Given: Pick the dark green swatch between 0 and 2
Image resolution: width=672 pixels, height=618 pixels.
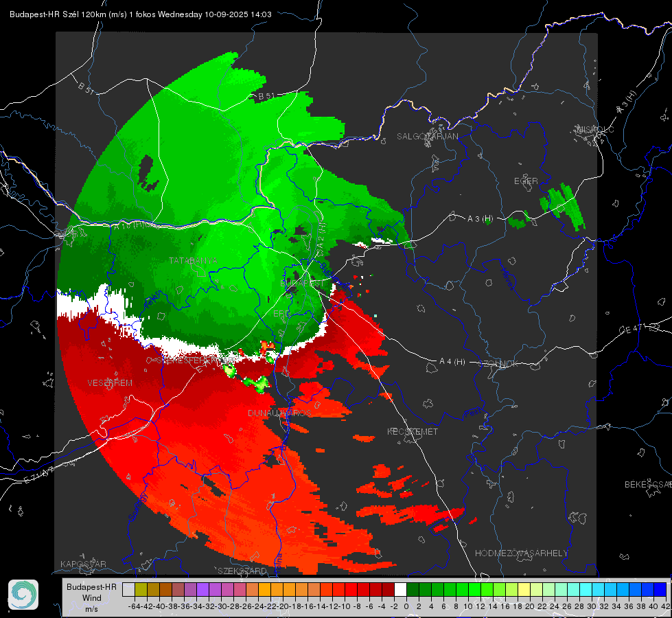Looking at the screenshot, I should (x=413, y=590).
